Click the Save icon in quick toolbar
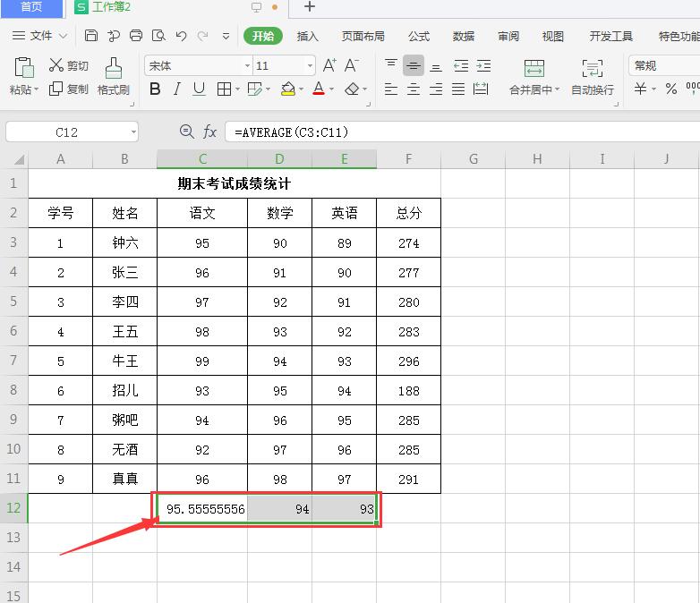Image resolution: width=700 pixels, height=603 pixels. pos(91,36)
